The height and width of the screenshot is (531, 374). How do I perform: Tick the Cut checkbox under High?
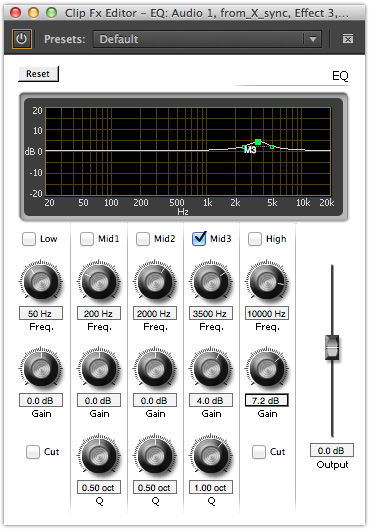259,452
